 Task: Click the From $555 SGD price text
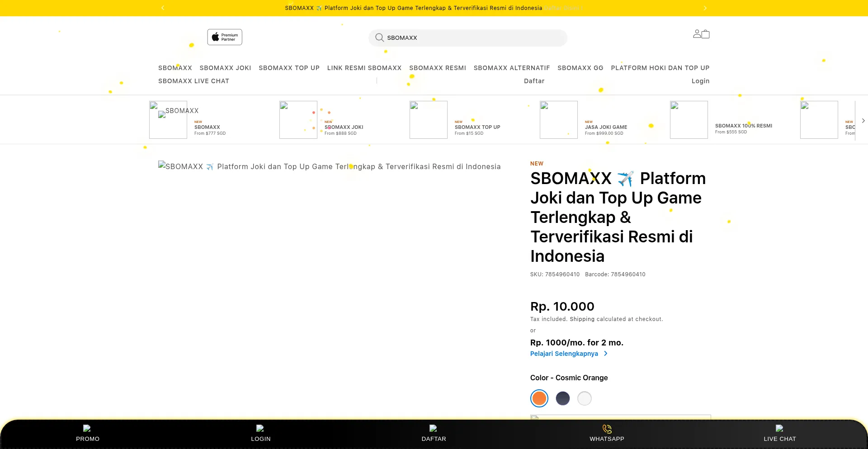coord(731,132)
